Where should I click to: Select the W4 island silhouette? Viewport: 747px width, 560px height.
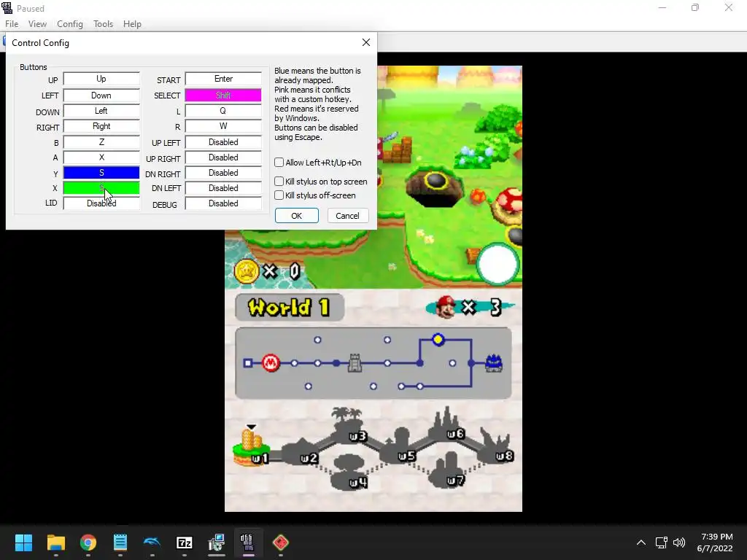click(351, 472)
